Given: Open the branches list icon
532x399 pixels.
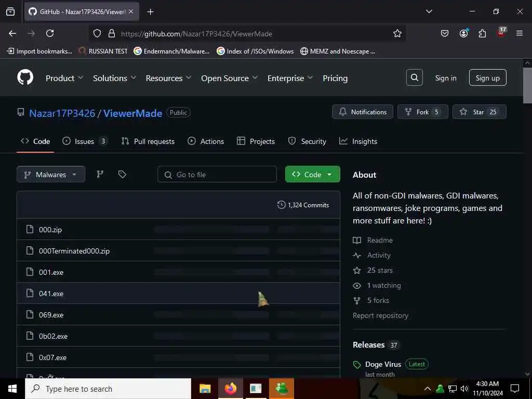Looking at the screenshot, I should click(100, 174).
